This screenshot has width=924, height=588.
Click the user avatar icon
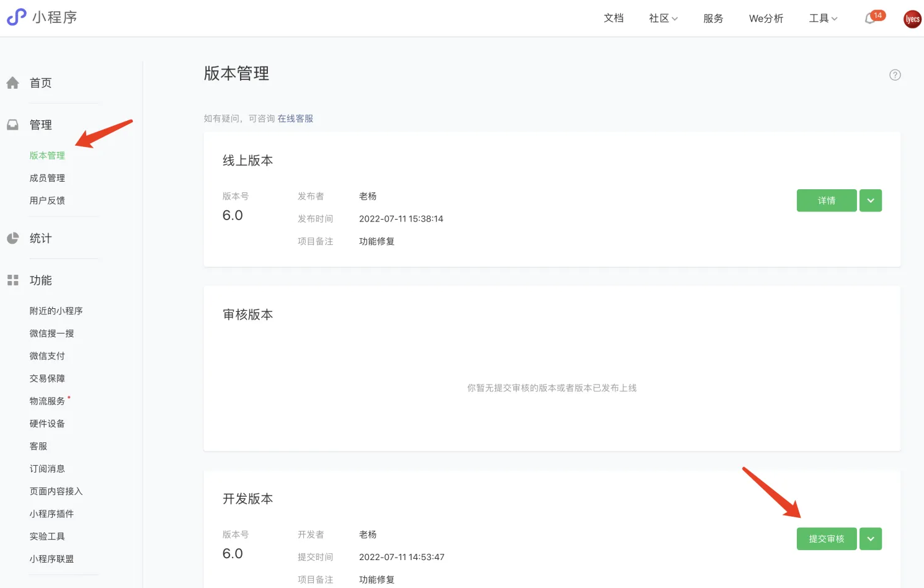[x=912, y=19]
